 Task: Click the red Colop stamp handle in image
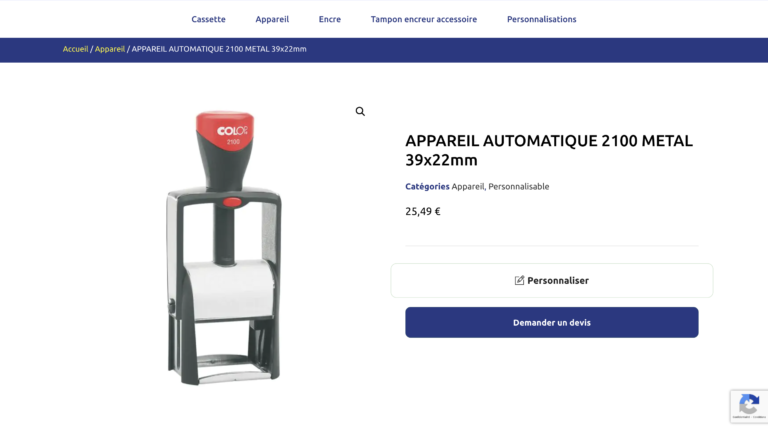coord(225,130)
